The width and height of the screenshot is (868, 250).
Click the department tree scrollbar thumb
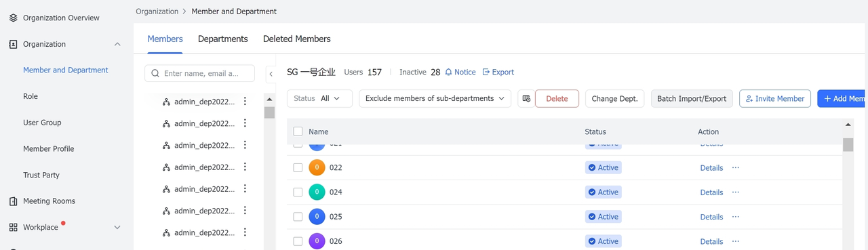point(269,112)
